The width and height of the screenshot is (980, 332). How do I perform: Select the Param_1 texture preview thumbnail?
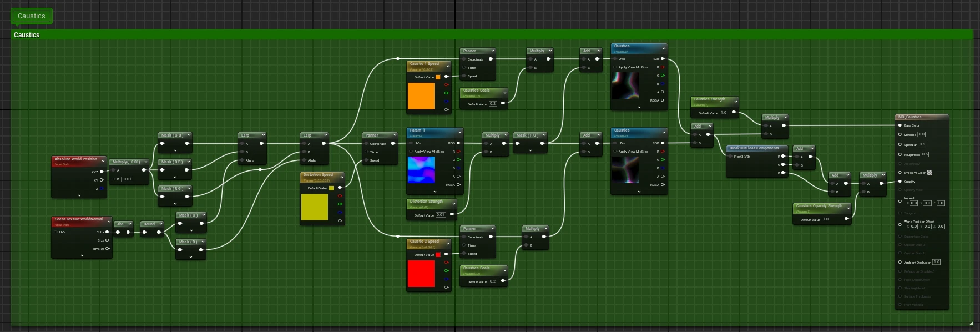click(x=421, y=169)
